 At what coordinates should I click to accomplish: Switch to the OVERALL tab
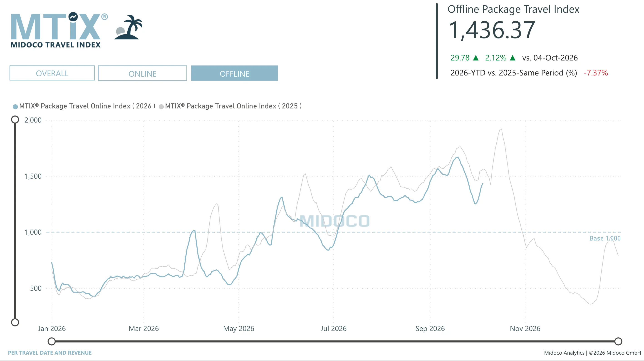pos(52,73)
